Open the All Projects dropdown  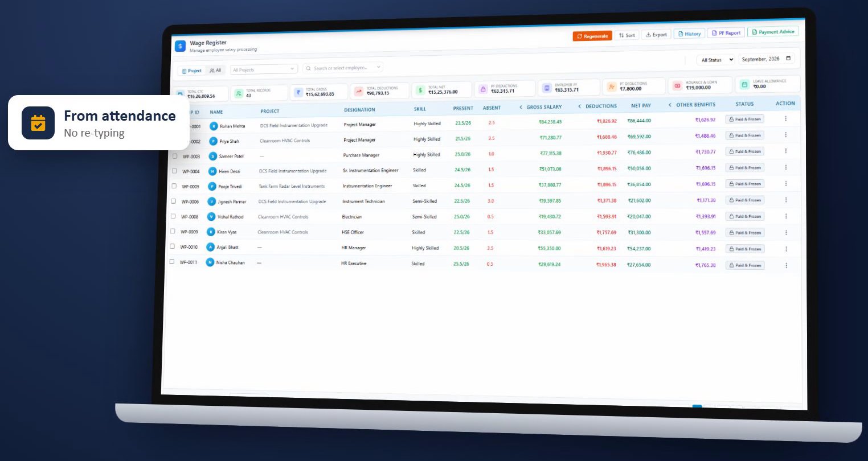click(264, 69)
